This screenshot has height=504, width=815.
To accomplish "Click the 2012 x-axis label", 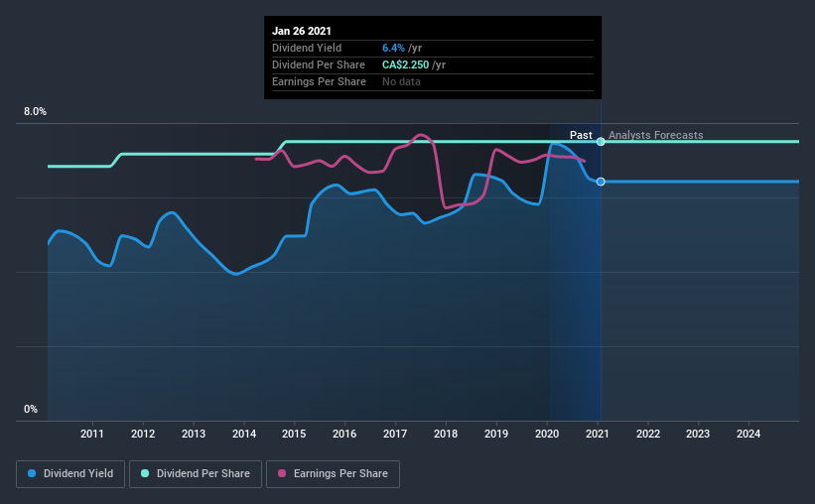I will (x=143, y=434).
